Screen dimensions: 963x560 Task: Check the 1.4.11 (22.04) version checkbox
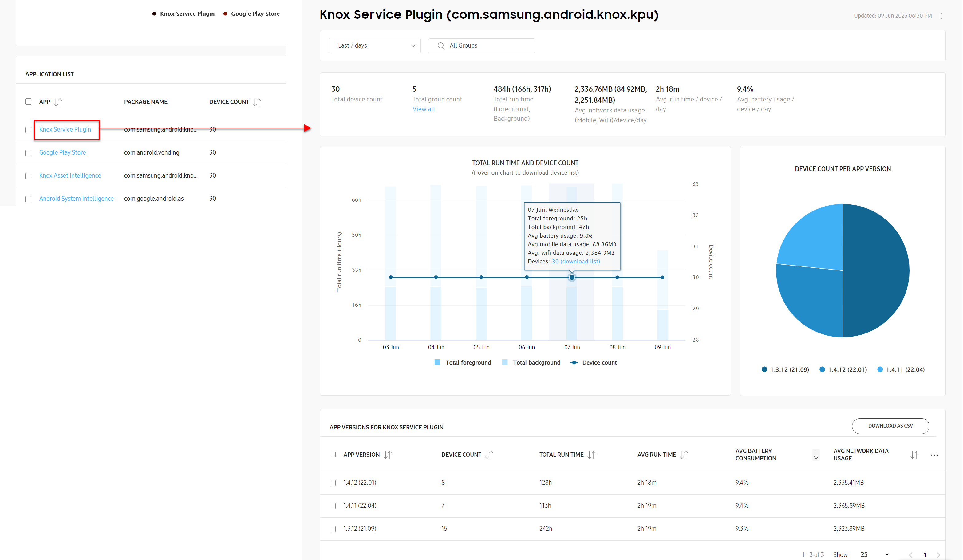coord(333,506)
